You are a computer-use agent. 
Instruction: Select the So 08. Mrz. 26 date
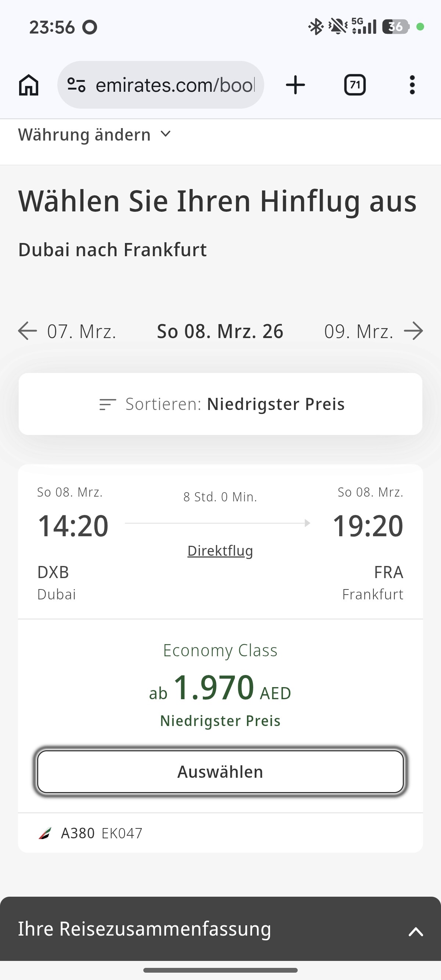[x=220, y=331]
